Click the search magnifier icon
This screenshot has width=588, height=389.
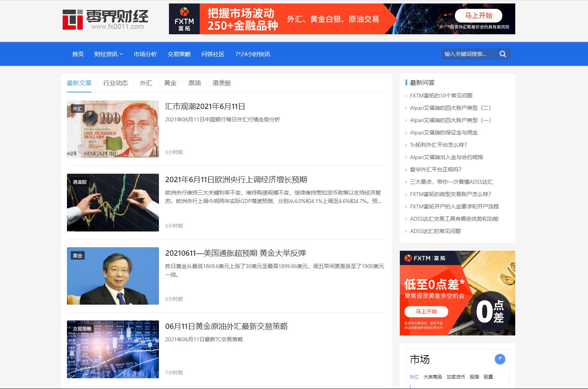pyautogui.click(x=503, y=54)
